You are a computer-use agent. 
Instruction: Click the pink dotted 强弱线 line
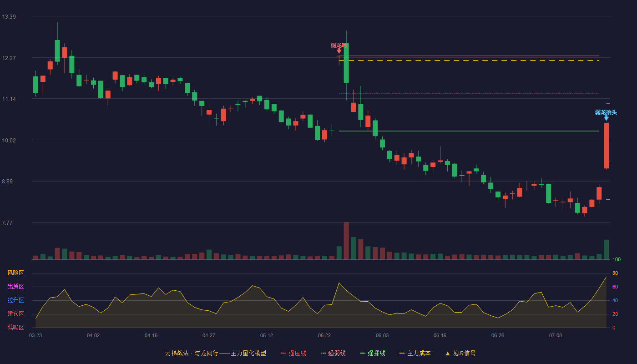pyautogui.click(x=469, y=93)
